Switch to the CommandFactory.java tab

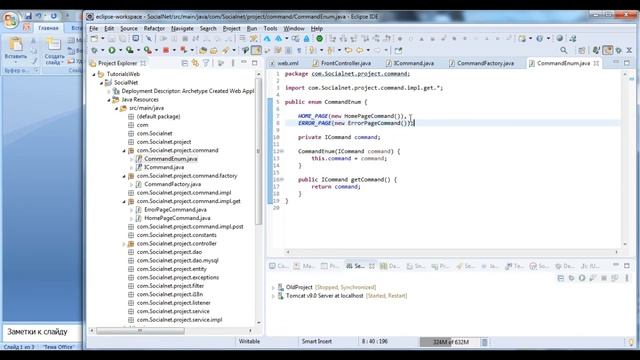coord(481,63)
